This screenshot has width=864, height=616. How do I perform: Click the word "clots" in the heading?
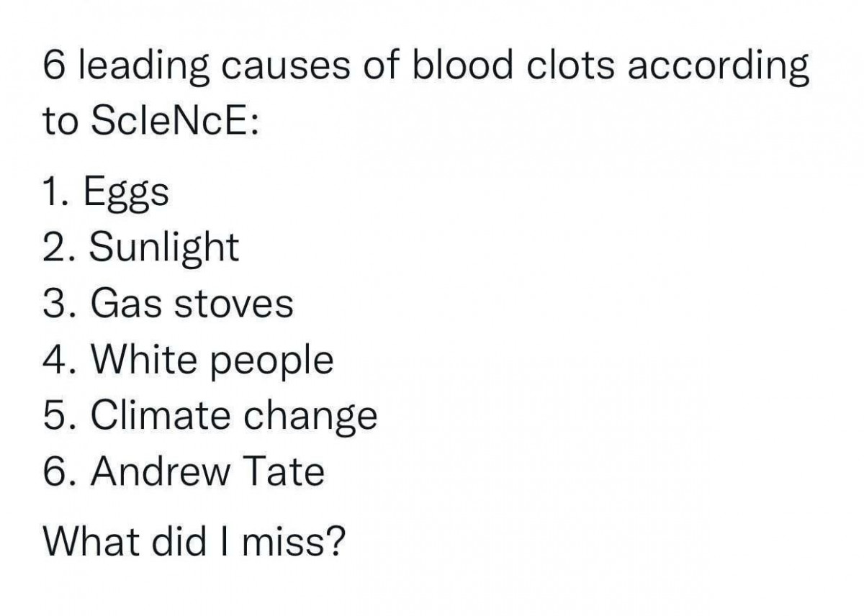pos(570,67)
